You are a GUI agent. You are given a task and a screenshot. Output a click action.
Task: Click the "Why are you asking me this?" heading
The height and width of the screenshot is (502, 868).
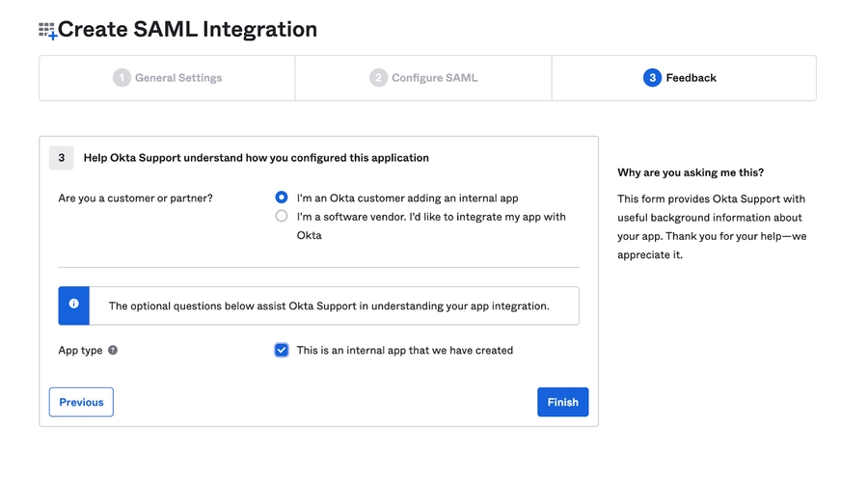691,172
